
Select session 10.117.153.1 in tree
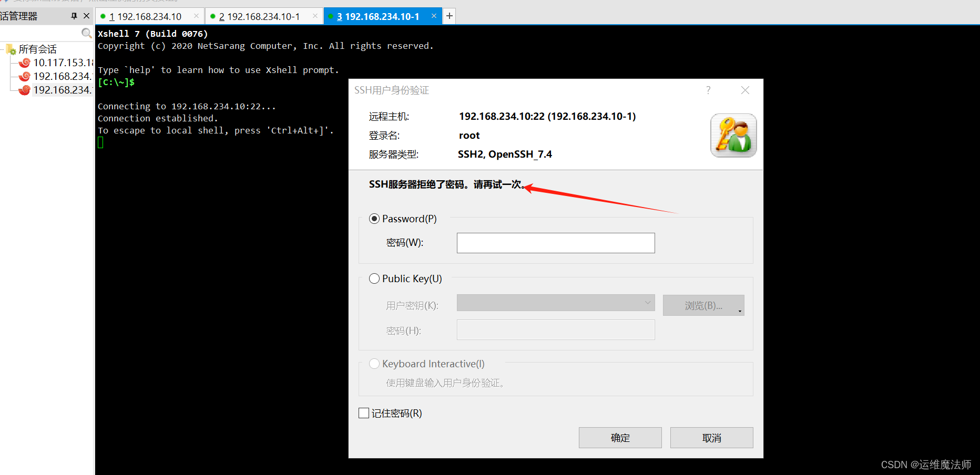point(63,63)
